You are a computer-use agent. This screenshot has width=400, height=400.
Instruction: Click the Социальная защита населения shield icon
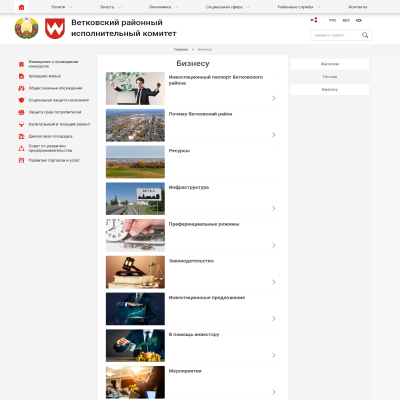tap(21, 100)
